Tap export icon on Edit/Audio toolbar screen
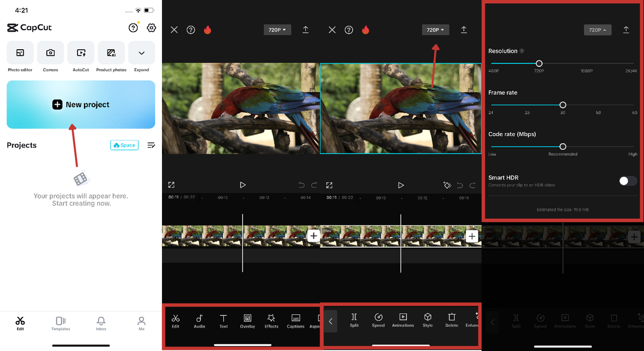Screen dimensions: 644x351 305,30
